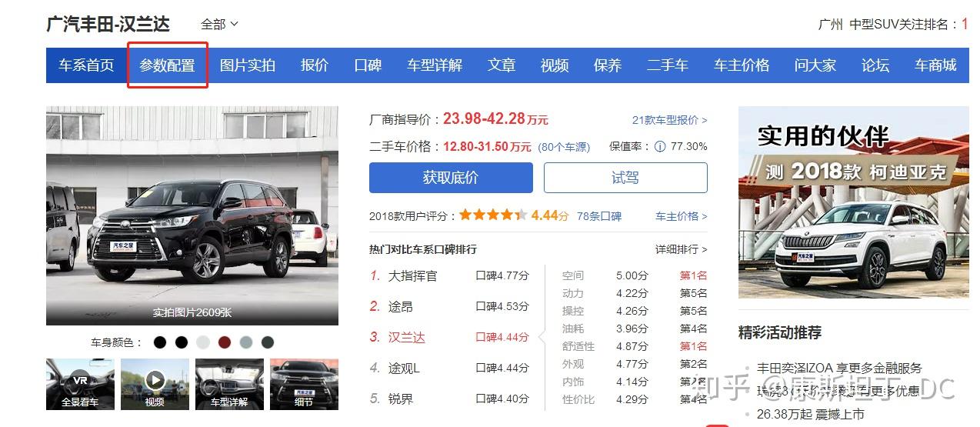Open 实拍图片2609张 caption link

tap(192, 312)
